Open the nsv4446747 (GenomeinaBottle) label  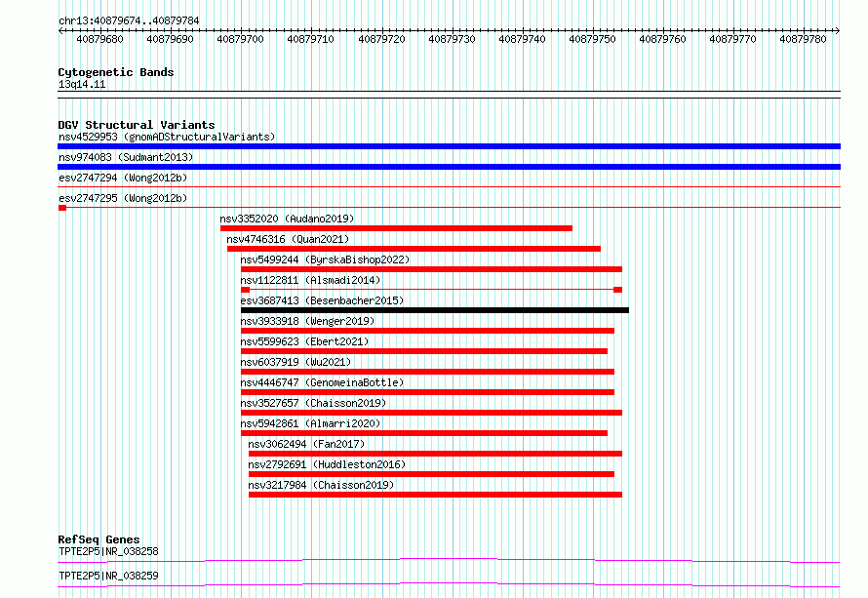[322, 382]
